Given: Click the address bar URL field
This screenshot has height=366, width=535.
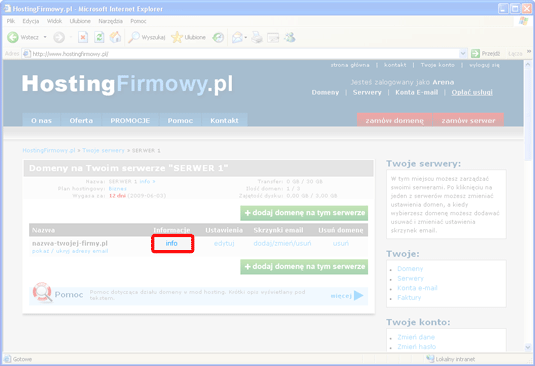Looking at the screenshot, I should pos(245,54).
